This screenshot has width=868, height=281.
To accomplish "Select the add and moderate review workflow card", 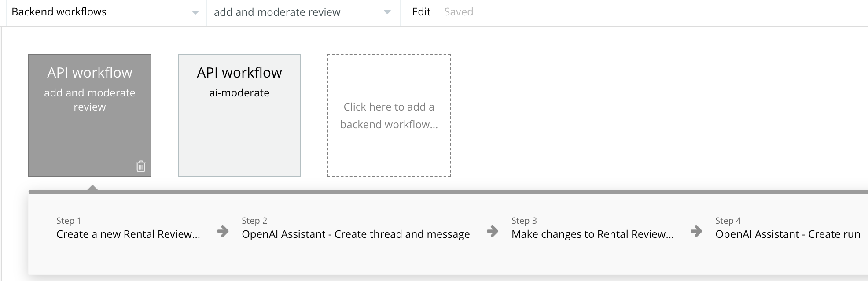I will click(x=90, y=115).
